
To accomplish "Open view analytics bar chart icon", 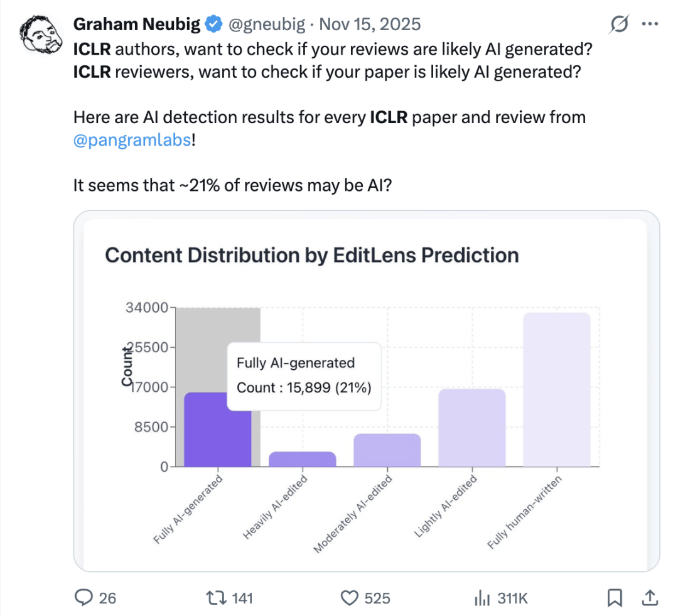I will click(x=482, y=597).
